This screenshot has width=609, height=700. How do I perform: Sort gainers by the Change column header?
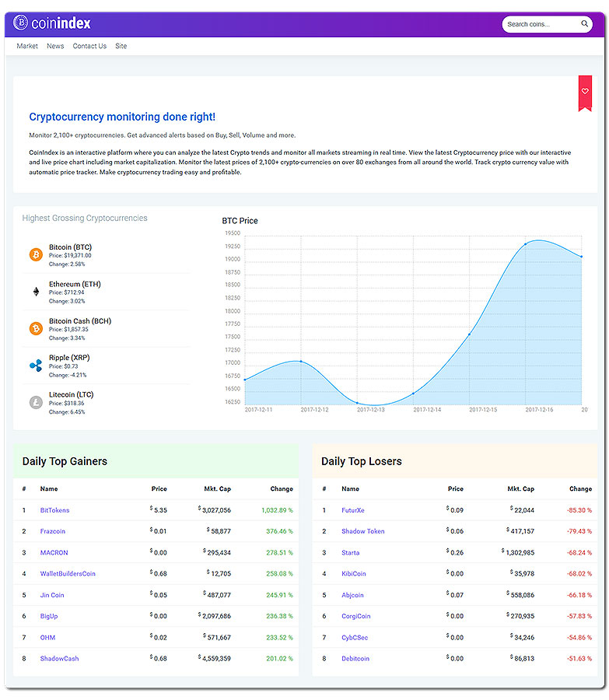[282, 489]
